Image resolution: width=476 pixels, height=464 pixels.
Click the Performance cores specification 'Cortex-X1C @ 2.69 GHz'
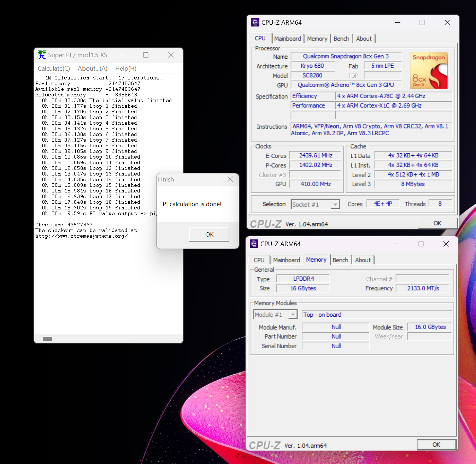pos(394,106)
